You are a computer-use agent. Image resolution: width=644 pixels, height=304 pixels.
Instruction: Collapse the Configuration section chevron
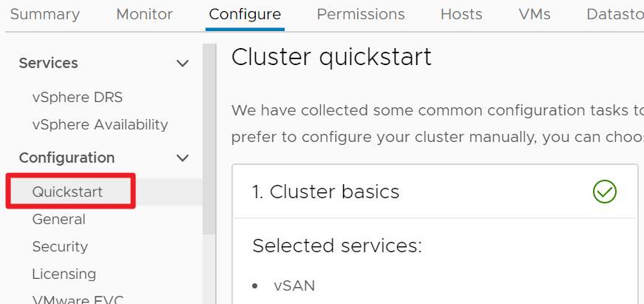[x=183, y=158]
